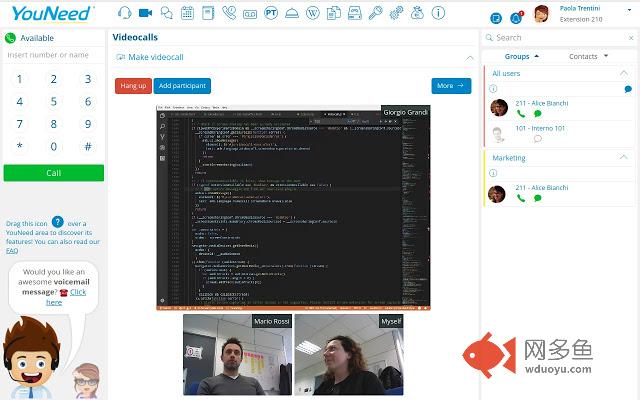Click the Available status text
640x400 pixels.
tap(37, 38)
